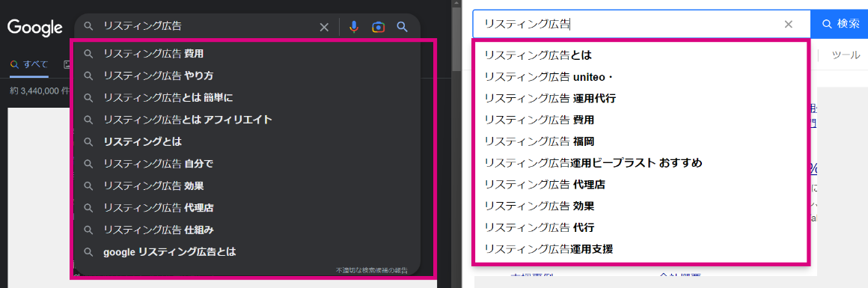The width and height of the screenshot is (868, 288).
Task: Open the images tab icon next to すべて
Action: coord(67,64)
